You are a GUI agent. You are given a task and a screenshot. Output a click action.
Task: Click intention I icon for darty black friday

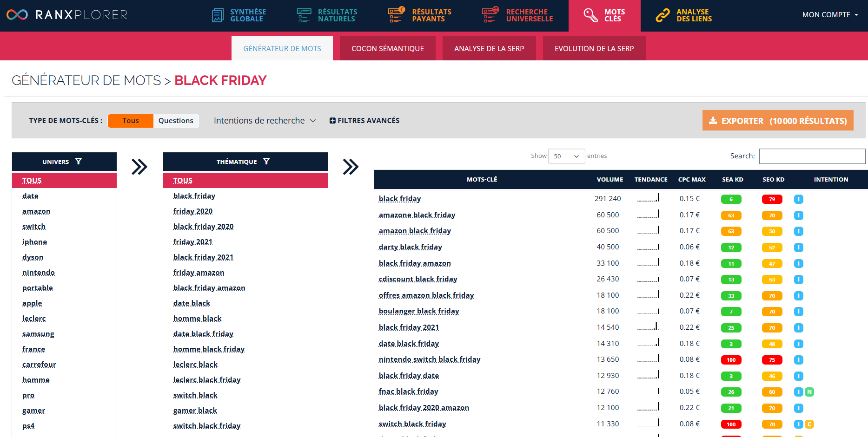(x=799, y=248)
